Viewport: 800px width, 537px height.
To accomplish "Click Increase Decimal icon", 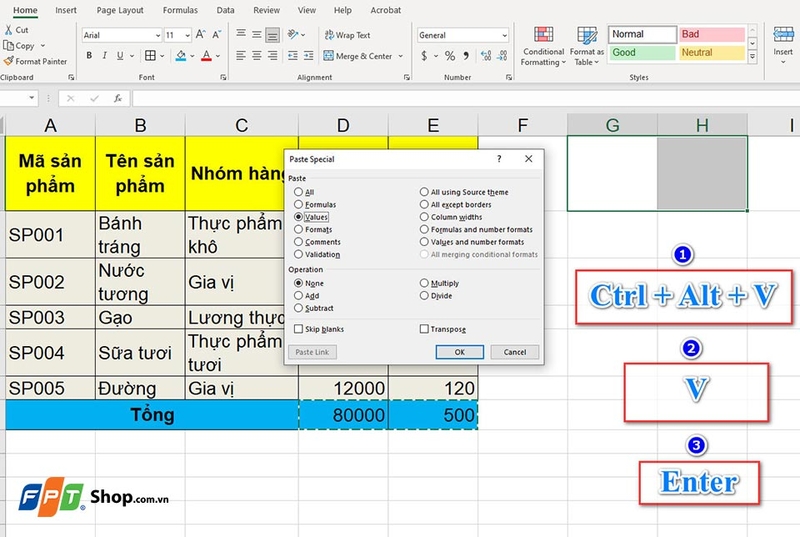I will tap(486, 56).
